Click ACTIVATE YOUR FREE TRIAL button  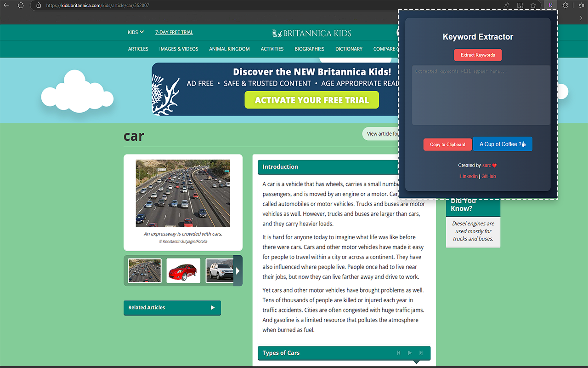click(312, 100)
